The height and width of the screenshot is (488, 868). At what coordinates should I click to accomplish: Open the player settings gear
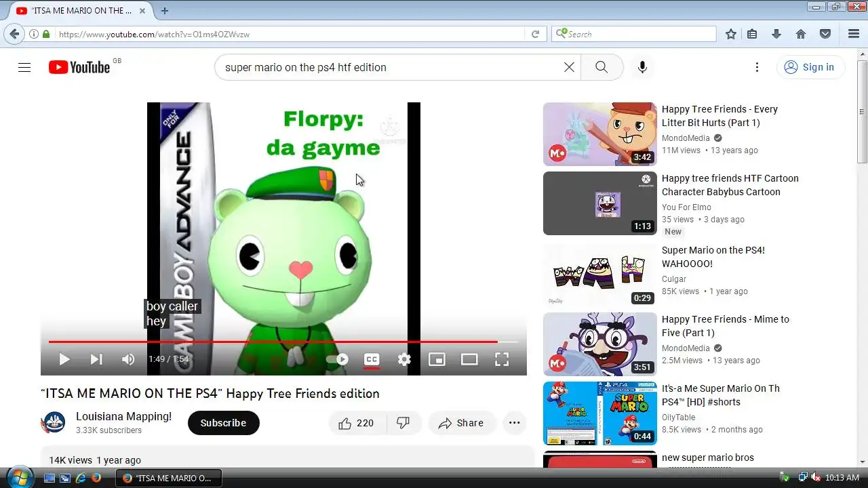point(404,359)
